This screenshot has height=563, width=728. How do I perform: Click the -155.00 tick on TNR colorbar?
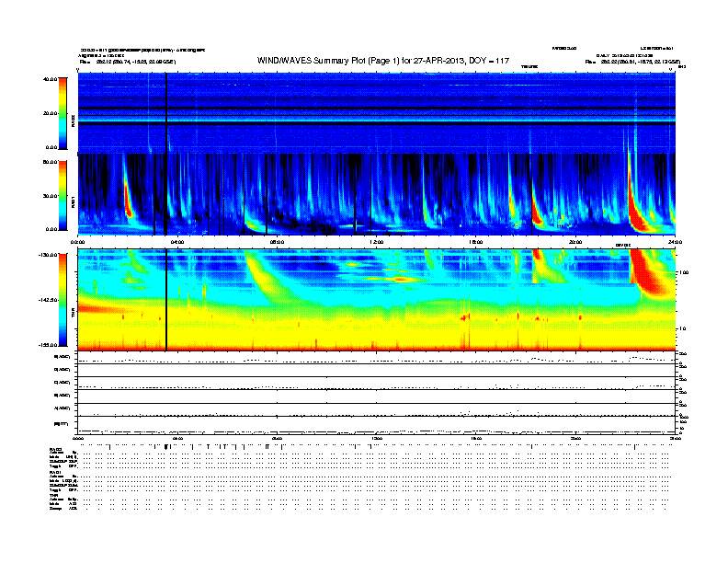coord(49,345)
